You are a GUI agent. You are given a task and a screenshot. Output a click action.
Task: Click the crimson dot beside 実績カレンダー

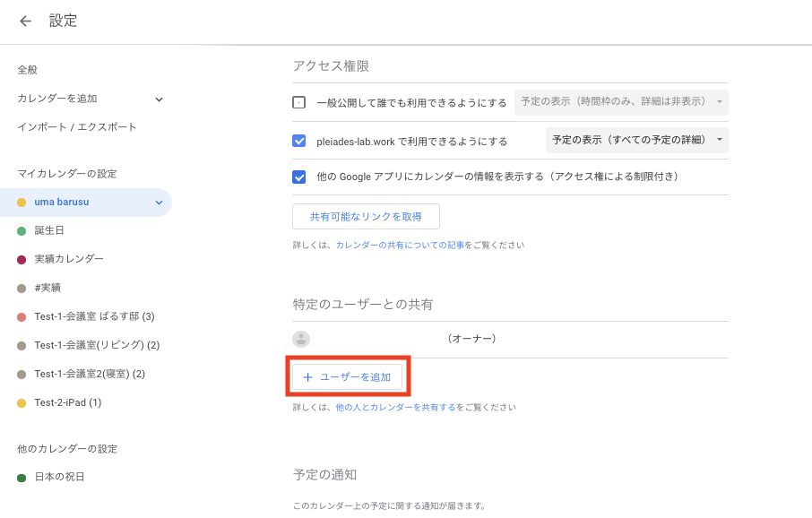pos(22,260)
